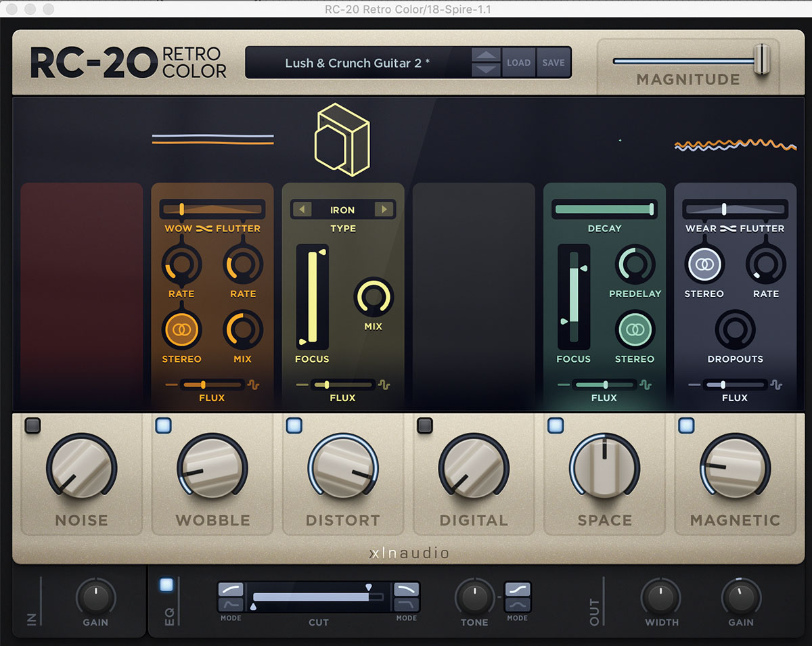Screen dimensions: 812x646
Task: Click the Wobble FLUX slider
Action: (x=212, y=385)
